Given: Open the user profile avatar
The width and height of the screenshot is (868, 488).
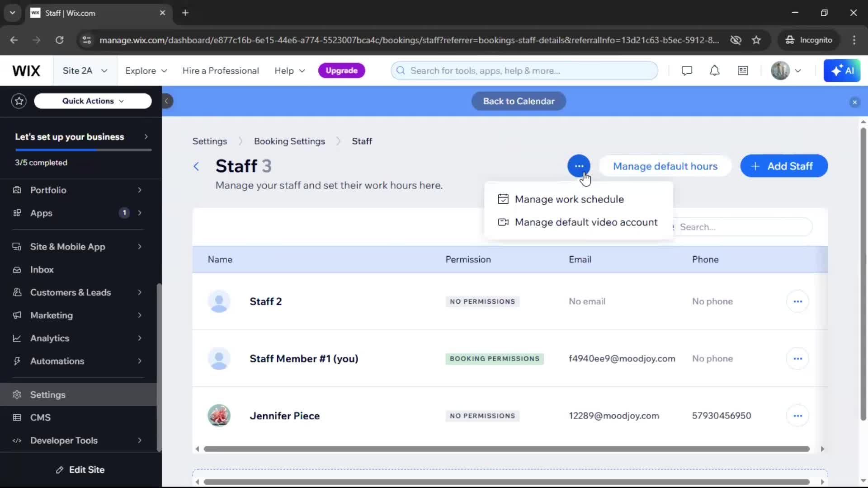Looking at the screenshot, I should click(780, 71).
